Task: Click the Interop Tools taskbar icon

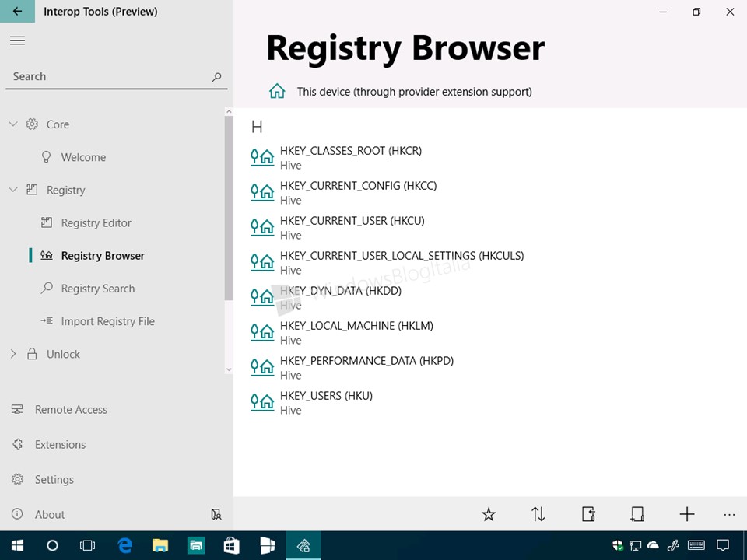Action: click(x=303, y=545)
